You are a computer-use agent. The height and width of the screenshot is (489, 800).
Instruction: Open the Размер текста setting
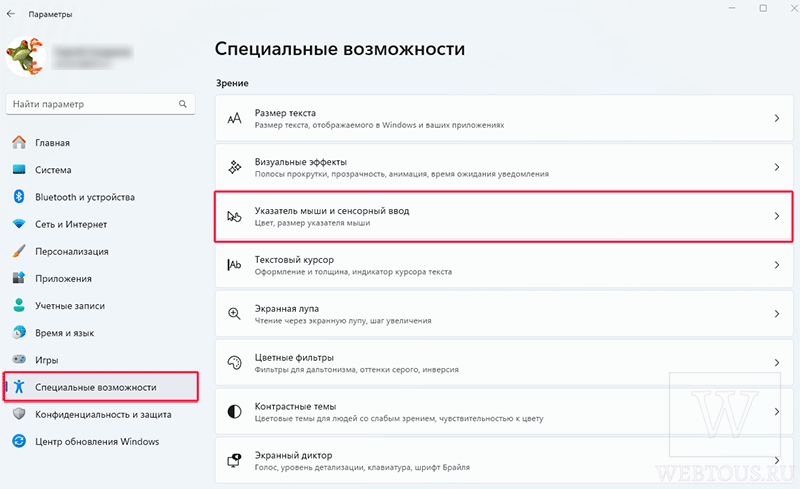[x=504, y=118]
